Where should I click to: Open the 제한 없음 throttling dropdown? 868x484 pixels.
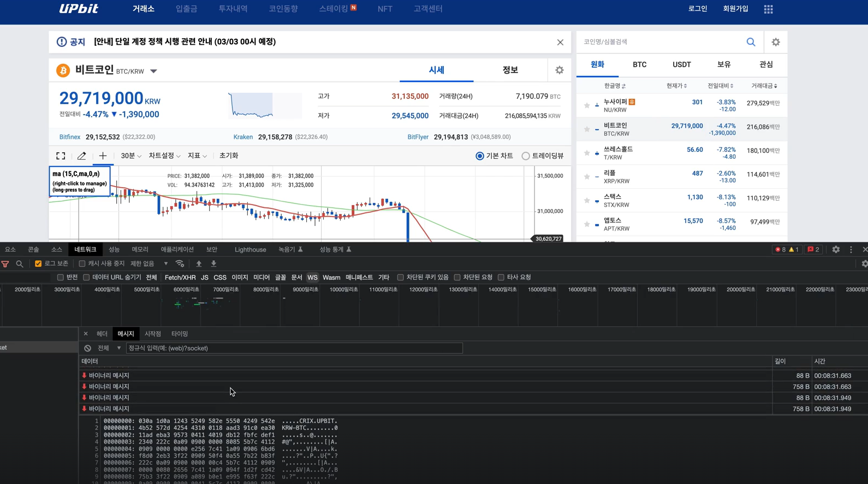coord(149,264)
